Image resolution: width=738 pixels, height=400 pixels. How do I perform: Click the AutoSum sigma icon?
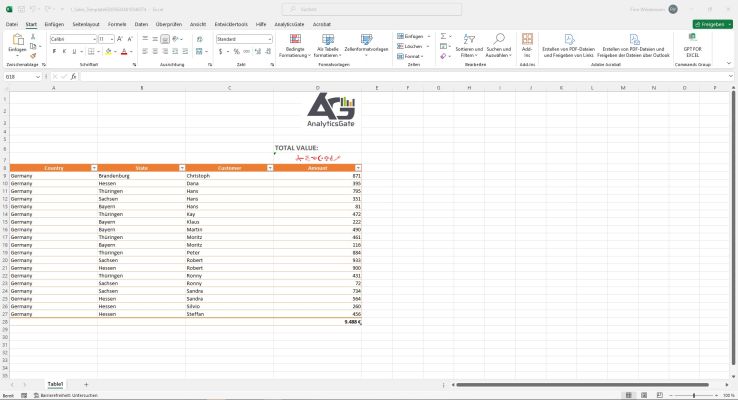point(443,36)
